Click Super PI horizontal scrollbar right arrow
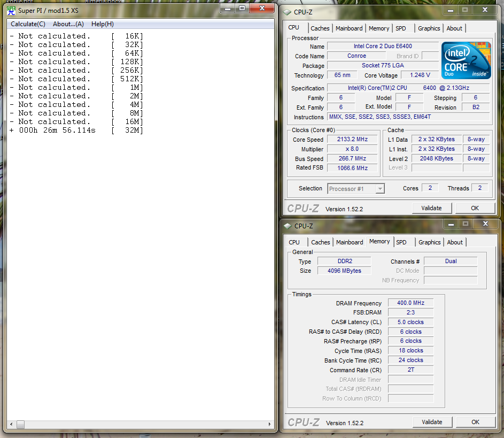Screen dimensions: 504x438 tap(270, 424)
